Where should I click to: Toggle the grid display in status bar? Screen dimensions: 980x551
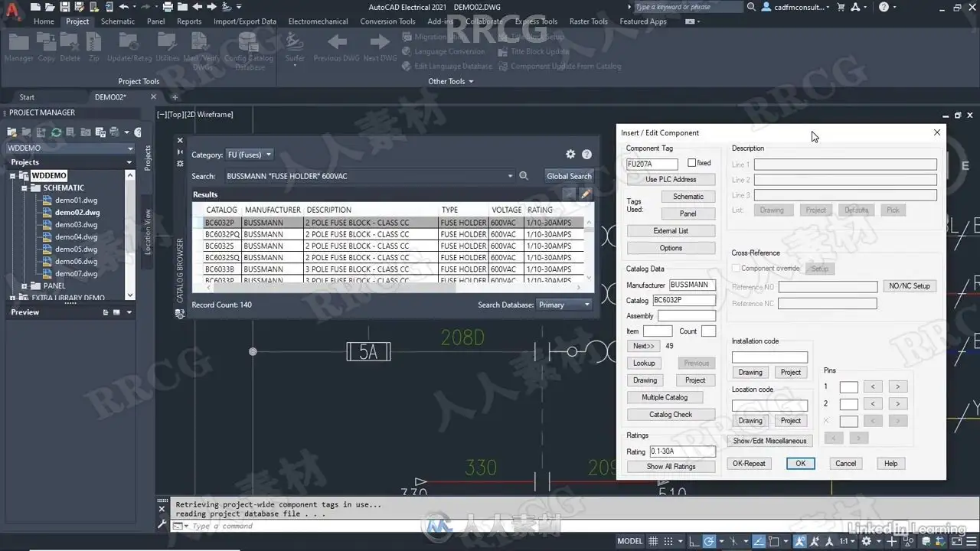coord(654,541)
